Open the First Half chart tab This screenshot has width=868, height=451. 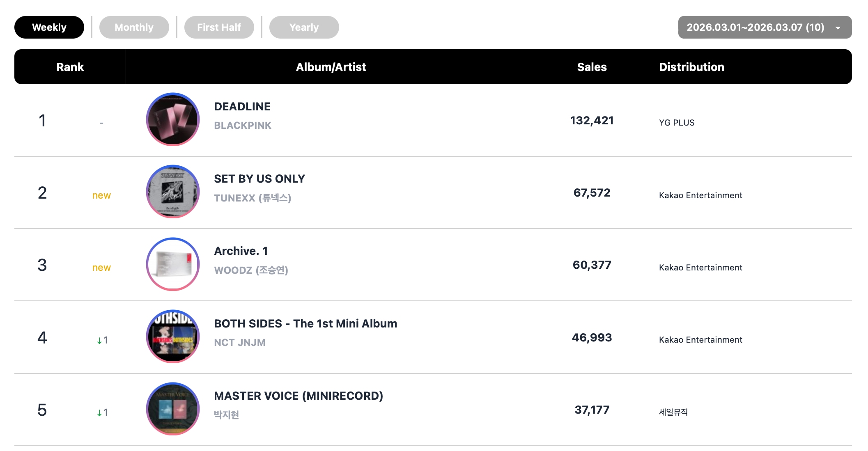219,27
